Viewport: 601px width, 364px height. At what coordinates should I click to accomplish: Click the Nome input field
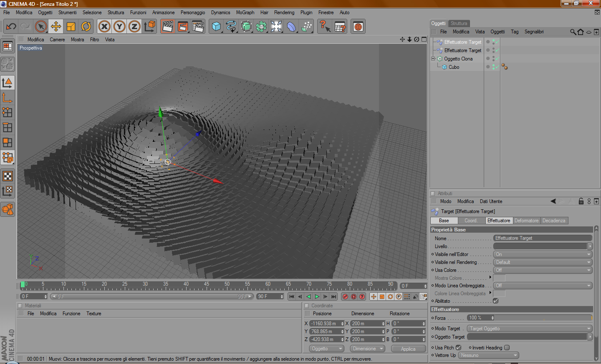tap(543, 238)
